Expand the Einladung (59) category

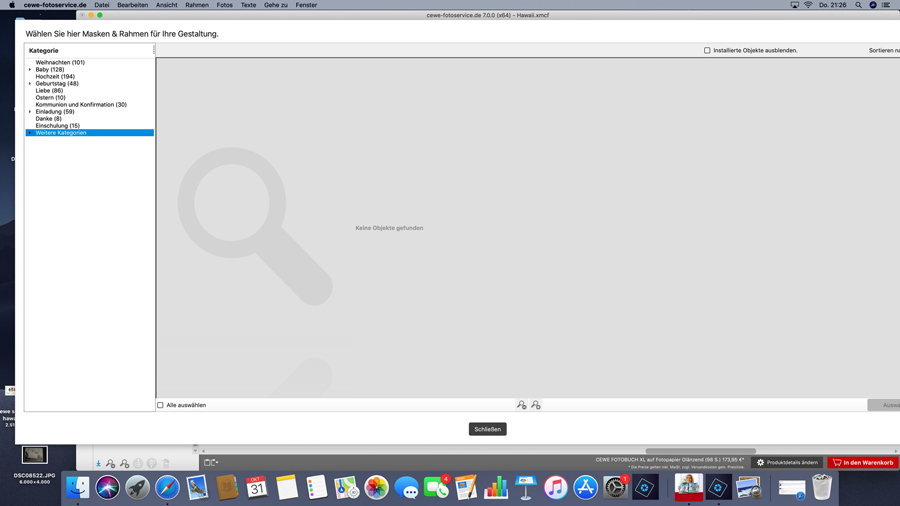pyautogui.click(x=30, y=112)
